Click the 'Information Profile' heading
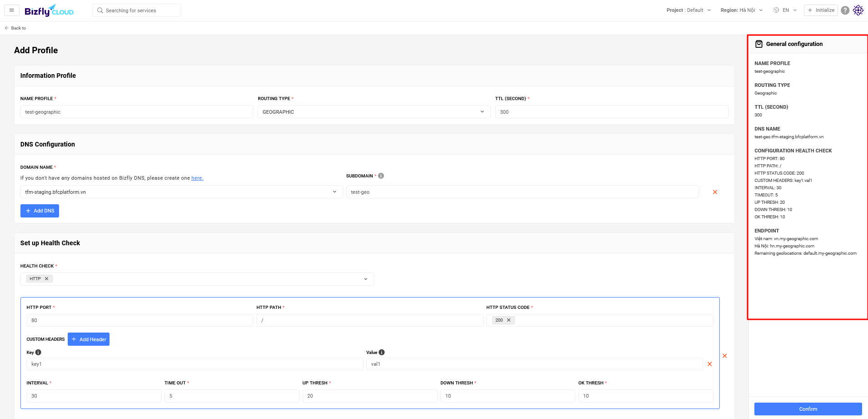The image size is (868, 419). click(48, 76)
